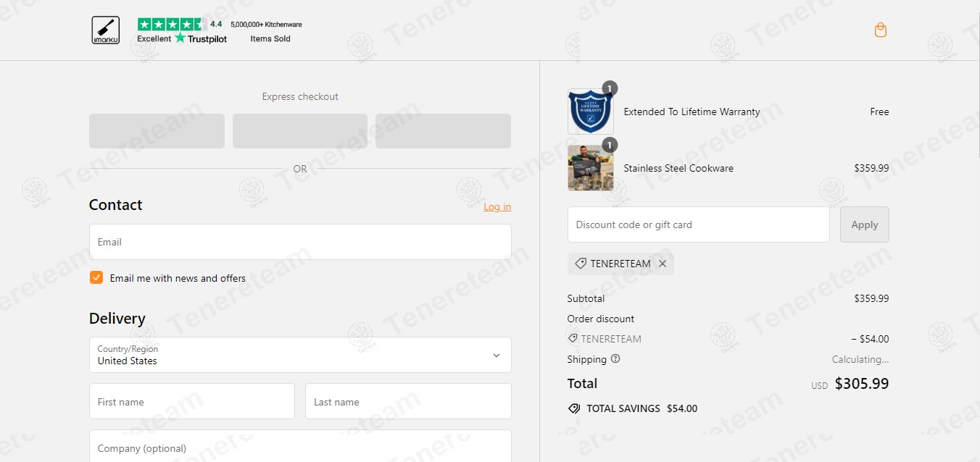
Task: Click the Discount code or gift card field
Action: click(699, 224)
